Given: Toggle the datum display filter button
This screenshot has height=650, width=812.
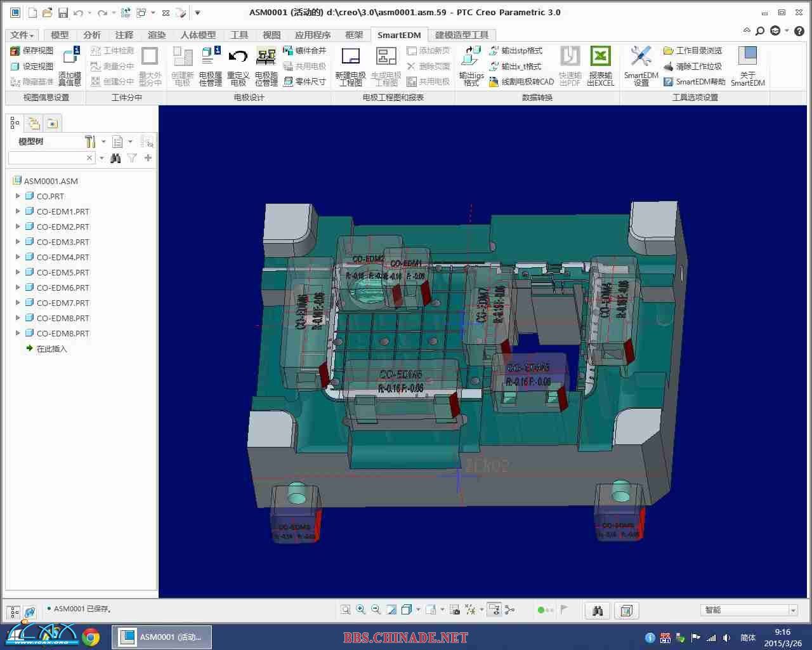Looking at the screenshot, I should coord(470,609).
